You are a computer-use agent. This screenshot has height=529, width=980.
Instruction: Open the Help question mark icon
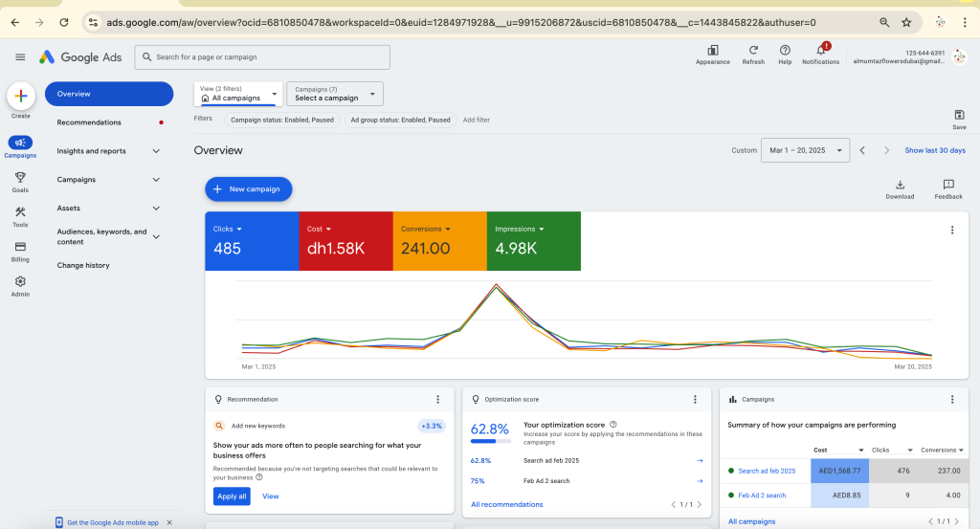[x=785, y=51]
